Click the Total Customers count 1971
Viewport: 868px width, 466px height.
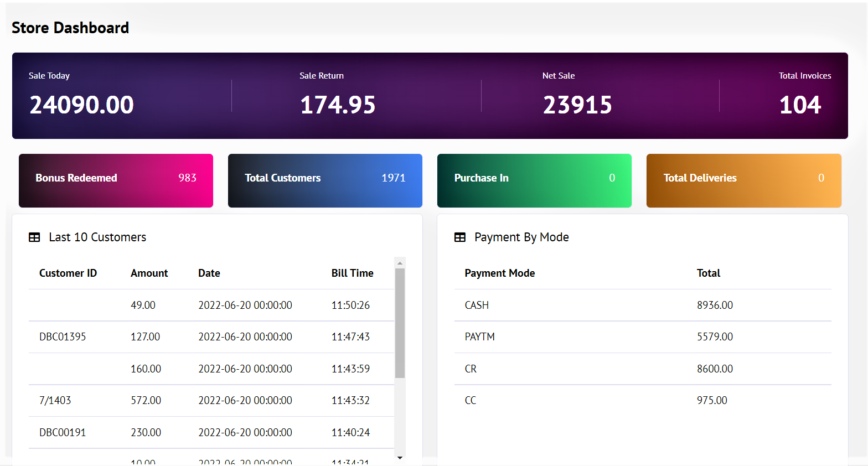tap(394, 178)
